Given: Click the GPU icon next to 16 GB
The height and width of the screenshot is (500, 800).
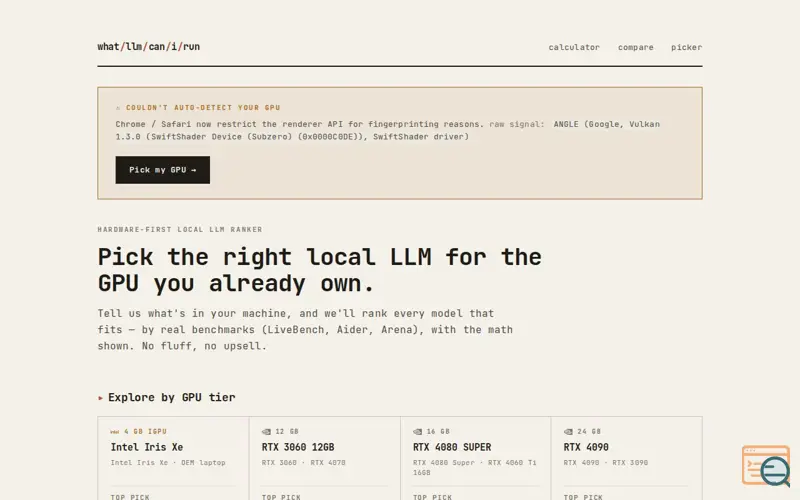Looking at the screenshot, I should pyautogui.click(x=417, y=432).
